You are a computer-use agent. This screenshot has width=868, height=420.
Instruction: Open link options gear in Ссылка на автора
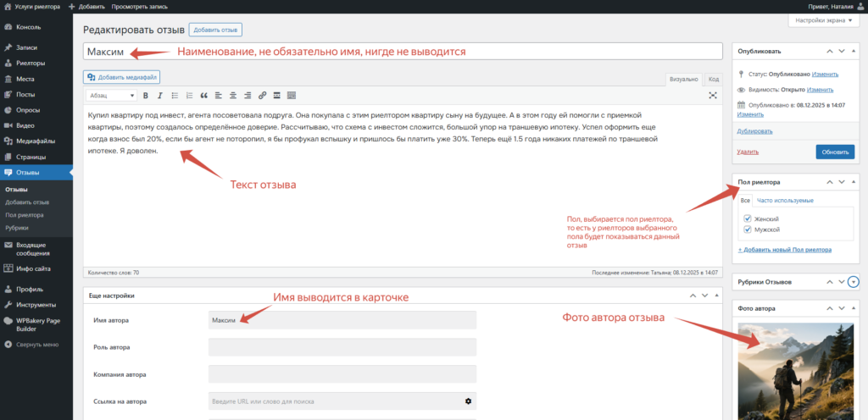468,401
